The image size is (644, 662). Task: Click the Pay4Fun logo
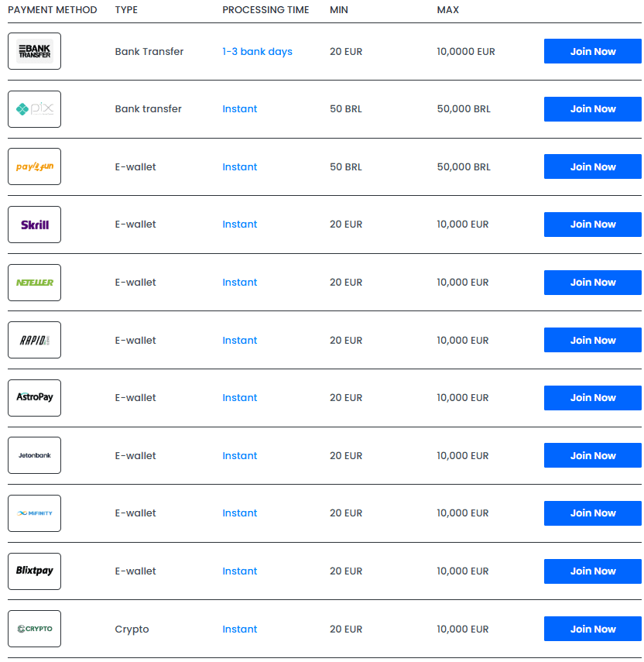tap(34, 167)
